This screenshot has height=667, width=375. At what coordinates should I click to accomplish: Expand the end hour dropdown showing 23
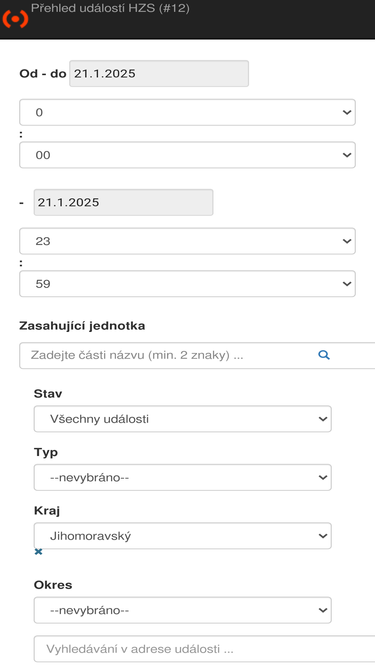188,241
